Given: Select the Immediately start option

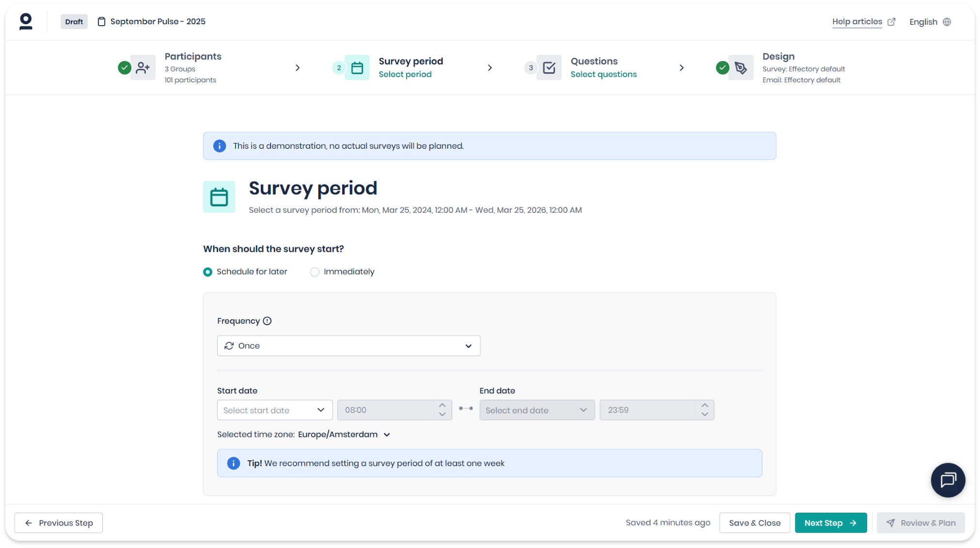Looking at the screenshot, I should 315,272.
